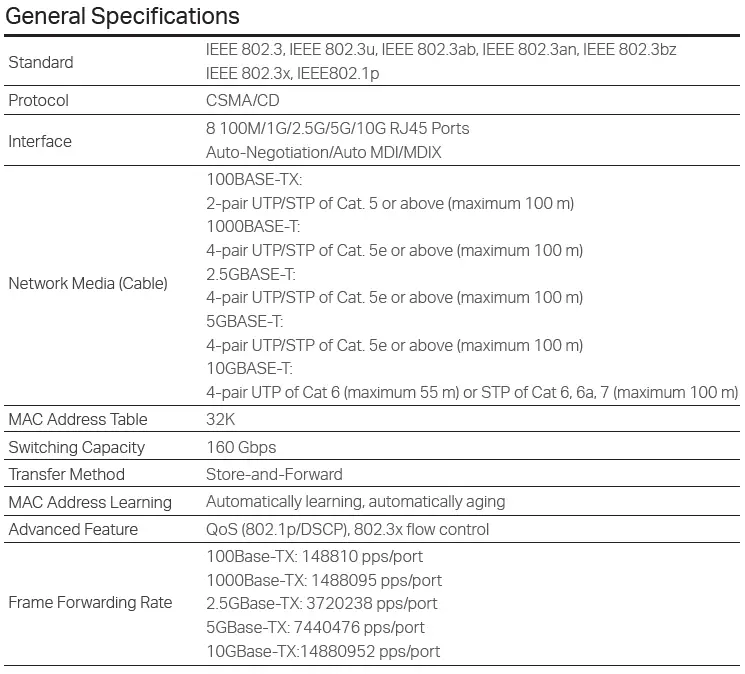Click the Store-and-Forward value

point(274,474)
